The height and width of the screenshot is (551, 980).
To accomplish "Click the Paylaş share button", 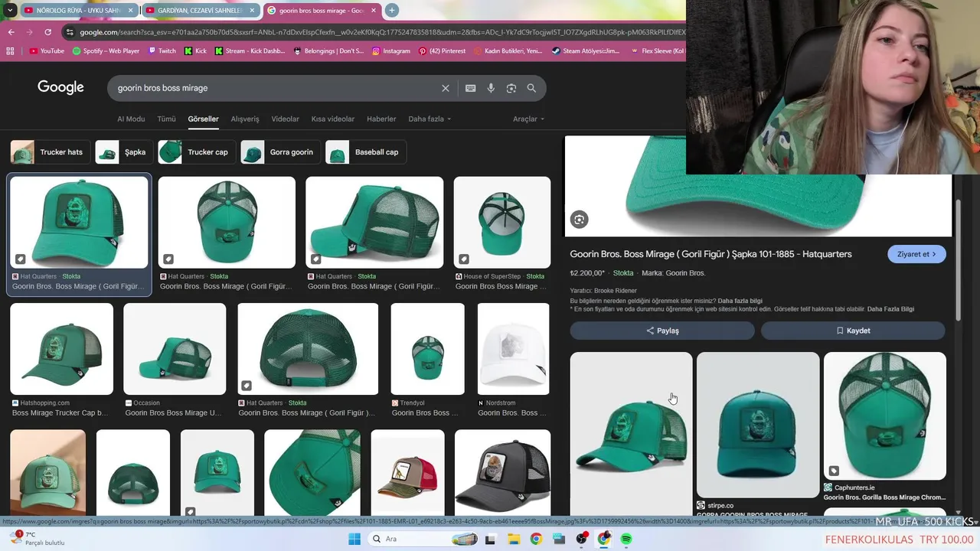I will click(x=662, y=331).
